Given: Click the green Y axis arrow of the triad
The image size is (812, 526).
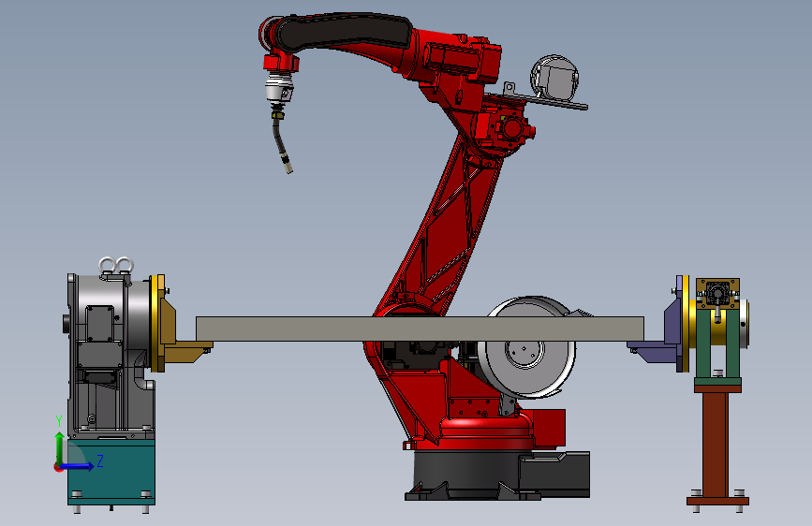Looking at the screenshot, I should 60,446.
